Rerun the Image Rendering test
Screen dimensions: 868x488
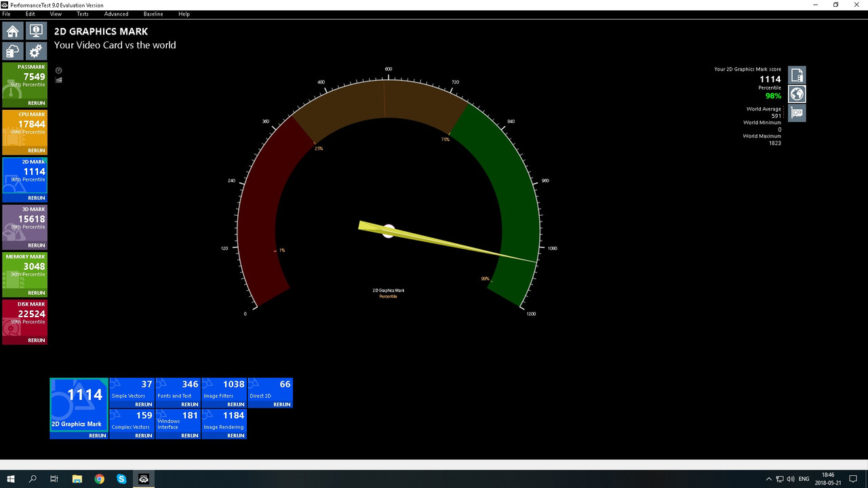(x=235, y=436)
